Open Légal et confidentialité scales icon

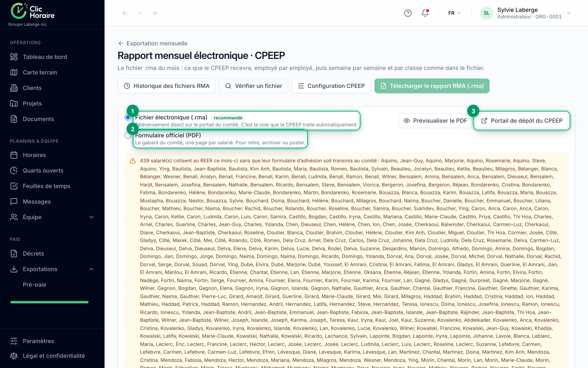tap(14, 356)
